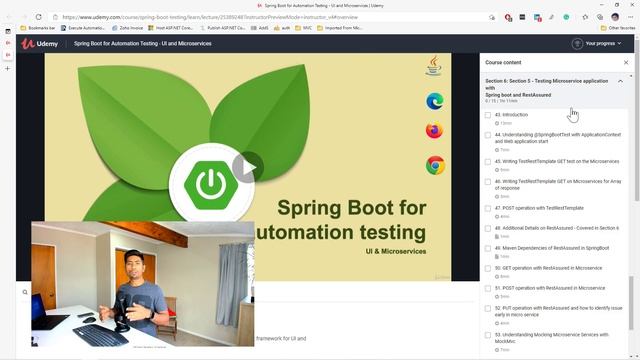
Task: Open vertical tabs actions icon top-left
Action: point(8,31)
